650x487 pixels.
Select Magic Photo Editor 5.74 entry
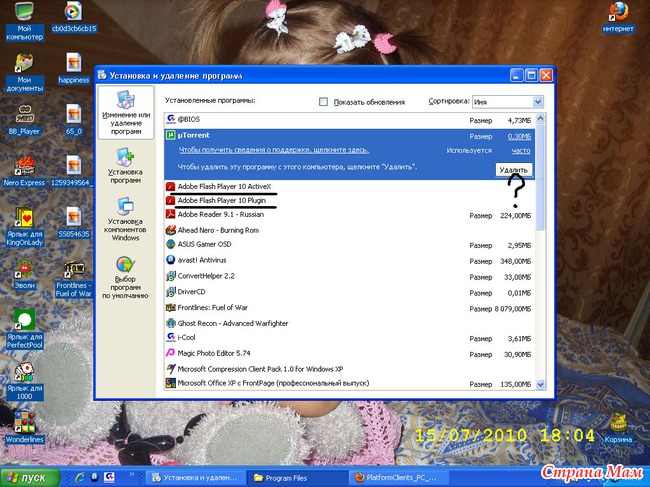click(349, 354)
